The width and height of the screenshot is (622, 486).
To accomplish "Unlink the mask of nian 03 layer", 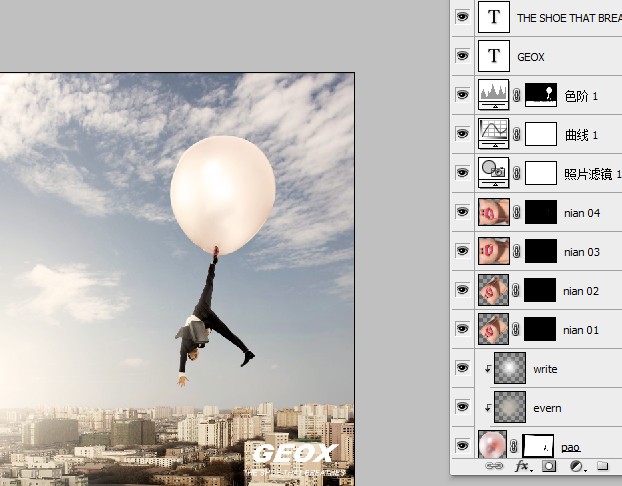I will click(x=516, y=251).
